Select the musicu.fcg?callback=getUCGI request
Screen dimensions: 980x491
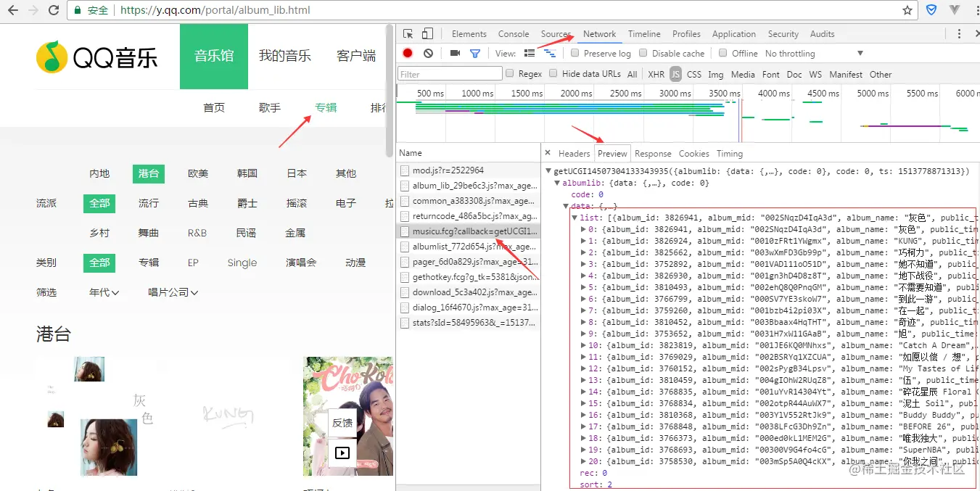tap(469, 231)
